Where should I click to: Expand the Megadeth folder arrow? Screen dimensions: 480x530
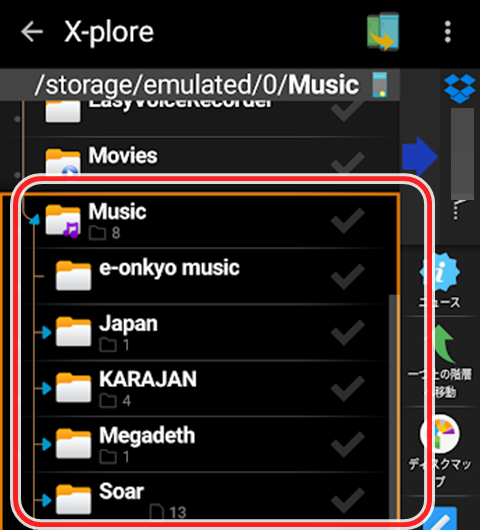coord(47,444)
